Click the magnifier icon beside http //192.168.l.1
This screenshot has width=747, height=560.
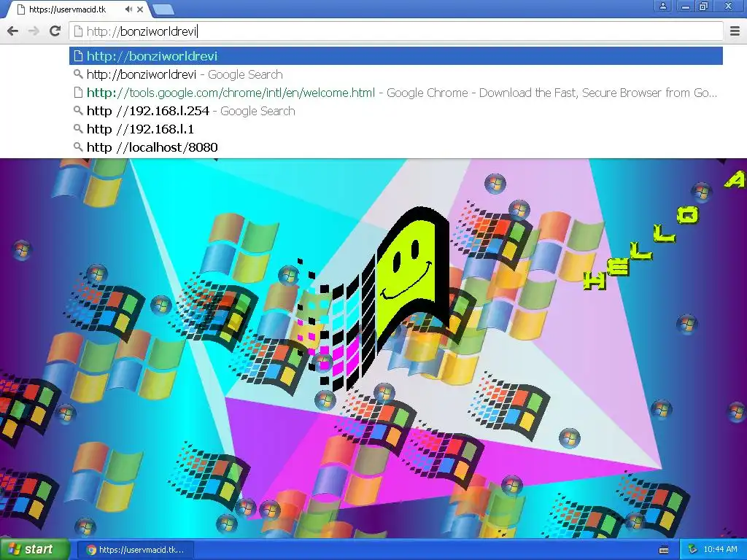78,129
